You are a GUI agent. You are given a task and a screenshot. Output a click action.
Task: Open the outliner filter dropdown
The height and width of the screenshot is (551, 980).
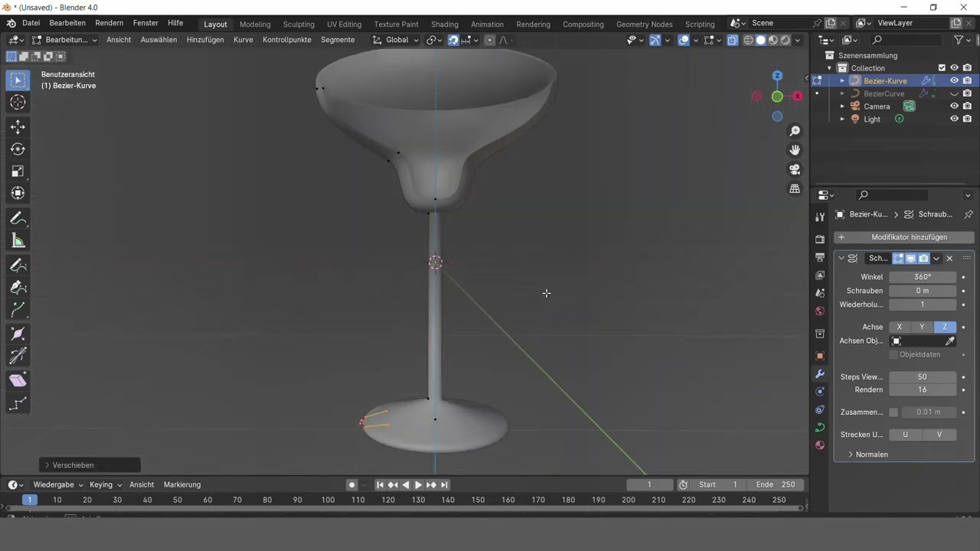point(962,40)
